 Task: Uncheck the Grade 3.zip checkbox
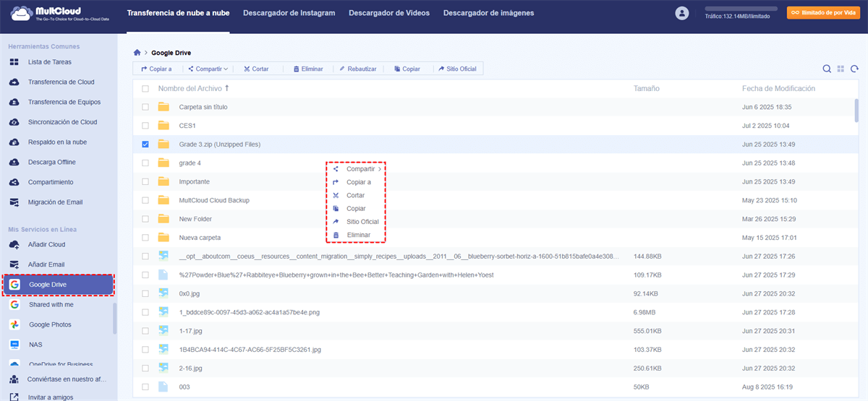pos(145,145)
